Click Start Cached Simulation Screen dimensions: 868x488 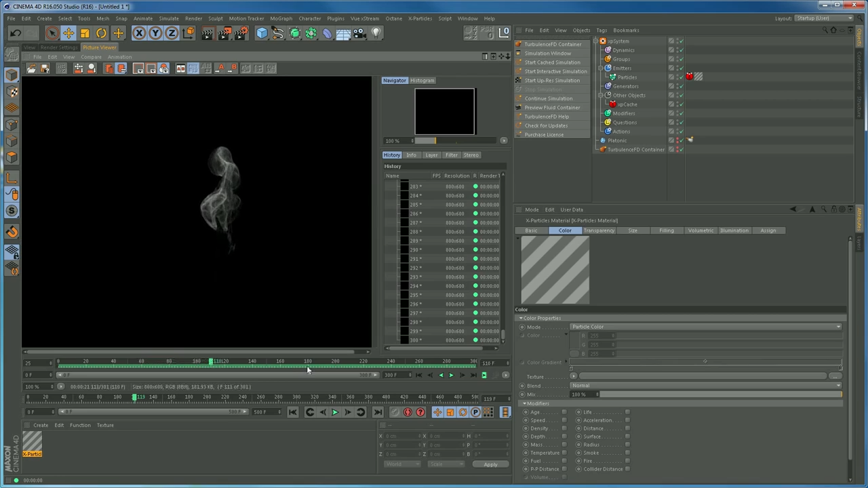click(x=552, y=62)
